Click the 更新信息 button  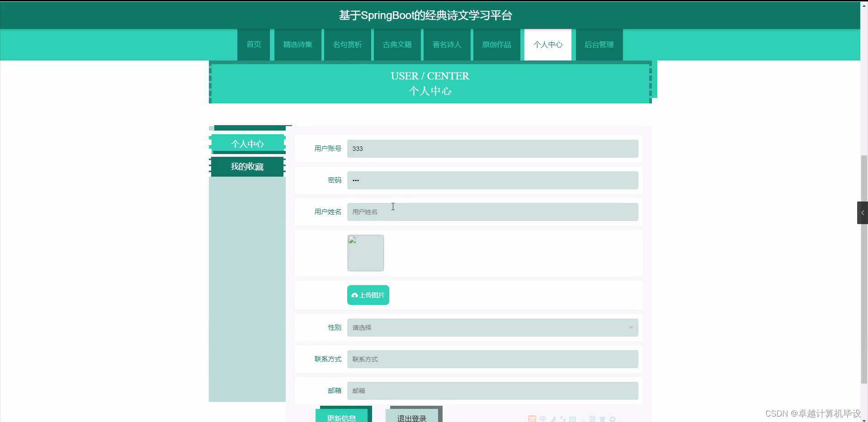click(343, 418)
